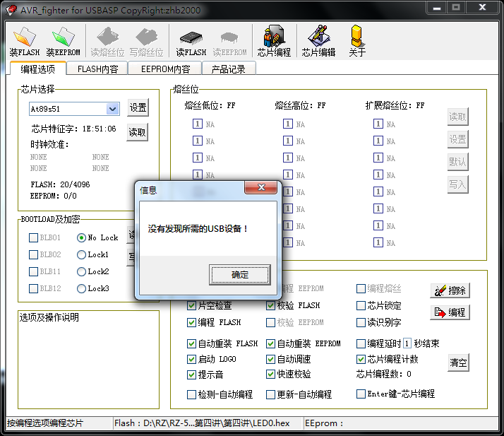Enable the 编程延时 checkbox
Screen dimensions: 504x436
[361, 343]
